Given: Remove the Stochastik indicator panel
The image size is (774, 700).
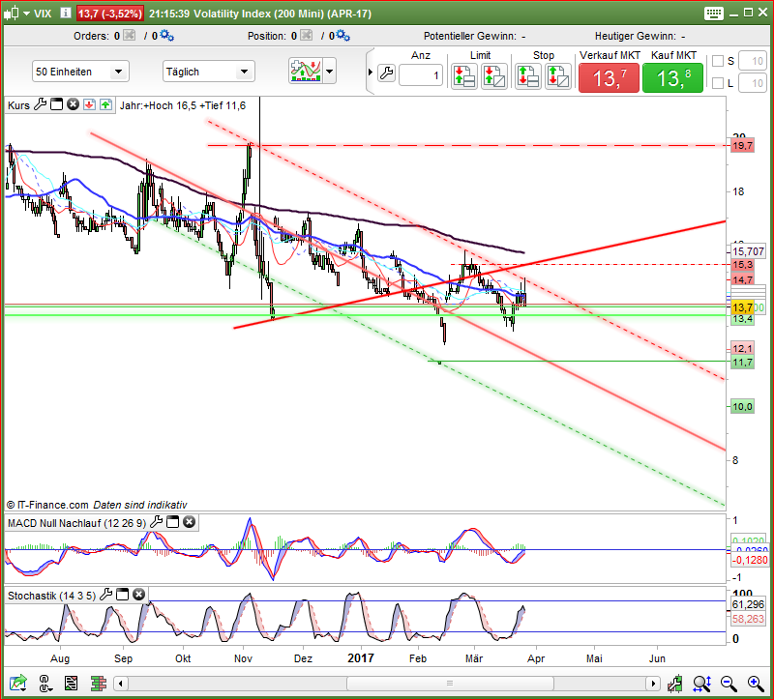Looking at the screenshot, I should (x=136, y=595).
